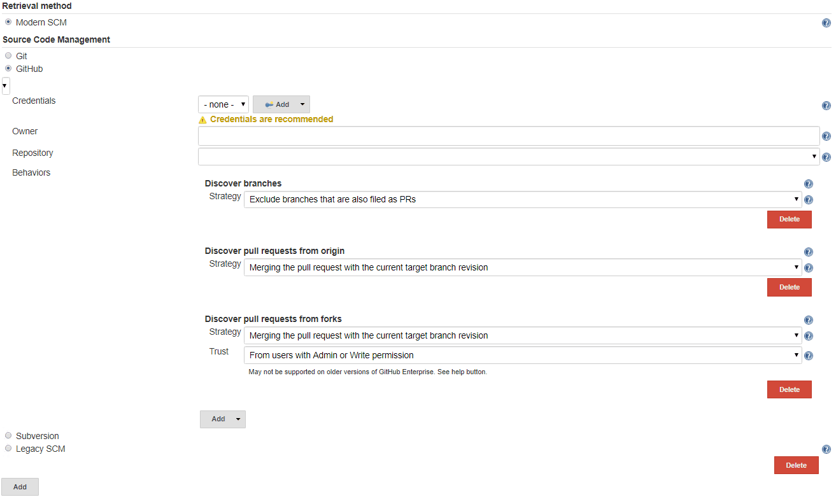
Task: Open the Credentials none dropdown
Action: (223, 105)
